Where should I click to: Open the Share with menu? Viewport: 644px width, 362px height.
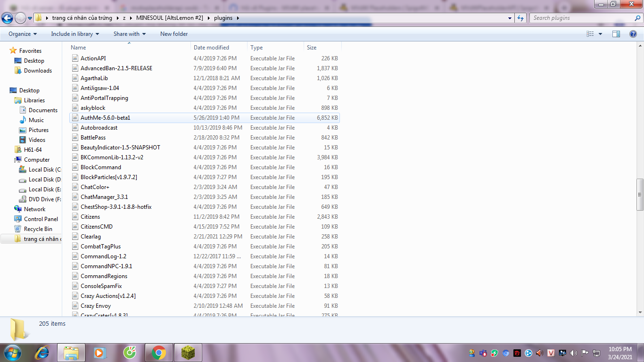[x=130, y=34]
